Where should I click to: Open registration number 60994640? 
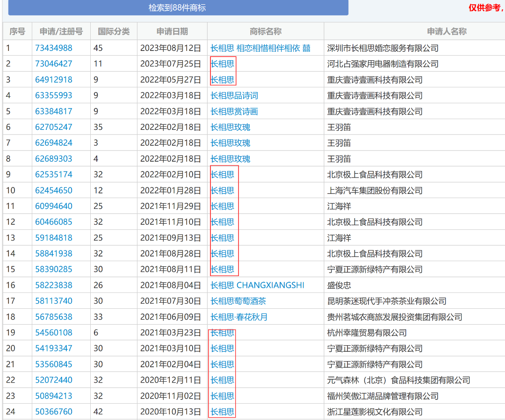(53, 206)
